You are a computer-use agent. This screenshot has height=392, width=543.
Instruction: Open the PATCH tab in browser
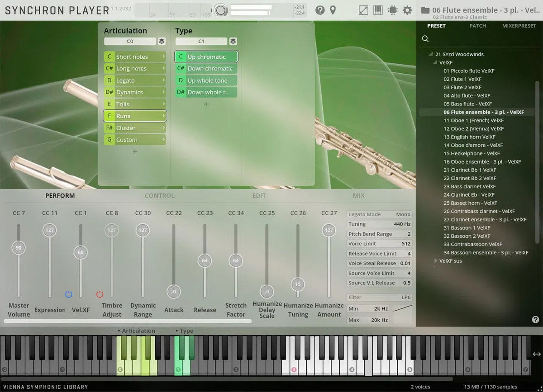coord(477,26)
